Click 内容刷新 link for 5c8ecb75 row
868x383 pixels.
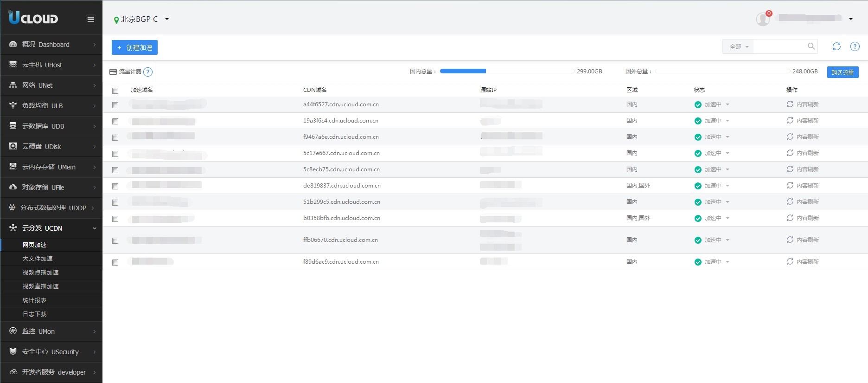[x=808, y=169]
